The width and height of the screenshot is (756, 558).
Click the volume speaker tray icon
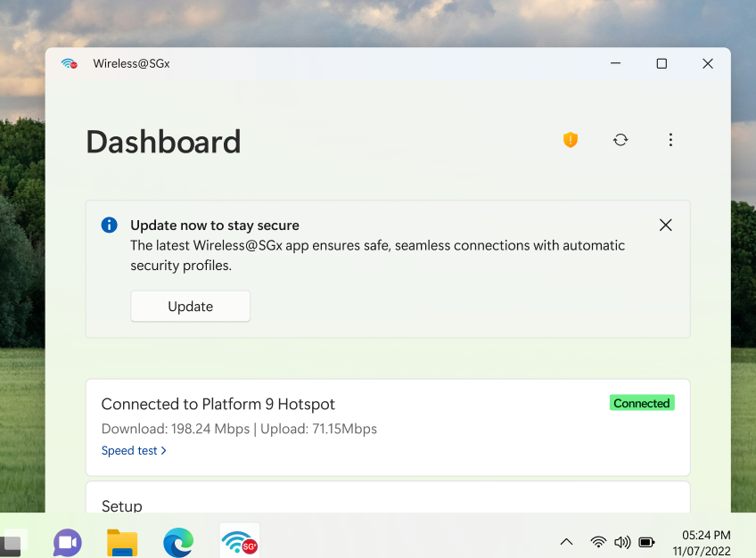click(622, 542)
